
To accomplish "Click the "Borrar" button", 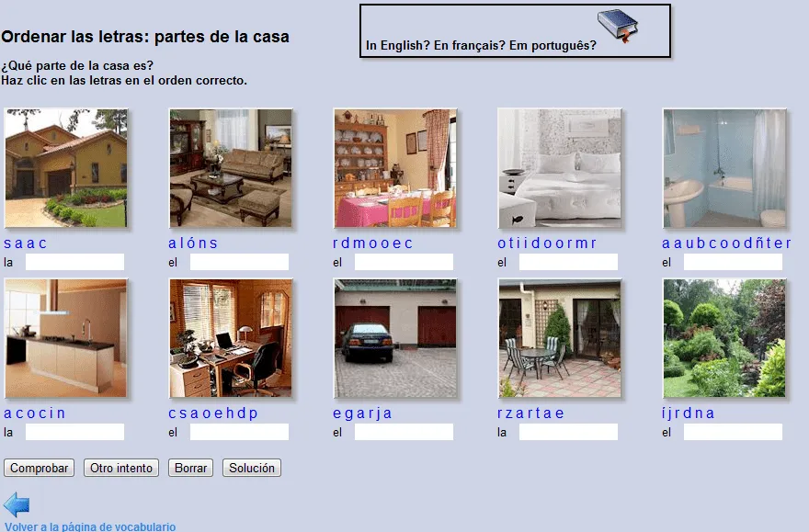I will pyautogui.click(x=189, y=468).
